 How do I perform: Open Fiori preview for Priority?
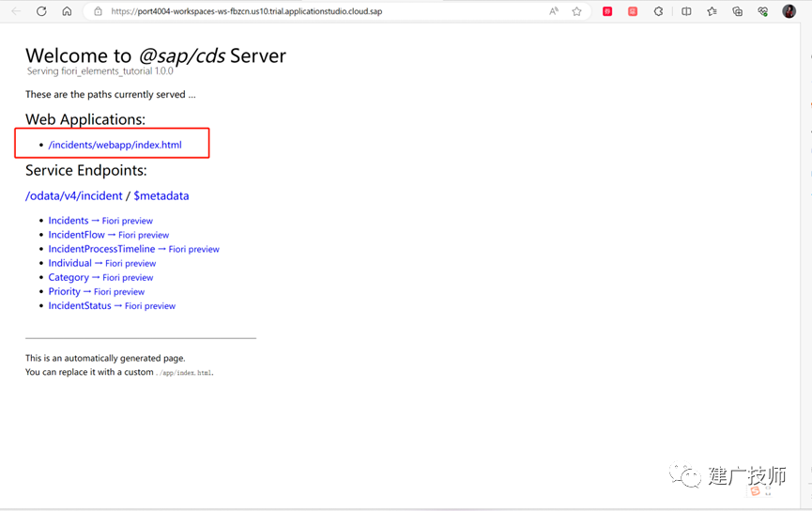(119, 292)
